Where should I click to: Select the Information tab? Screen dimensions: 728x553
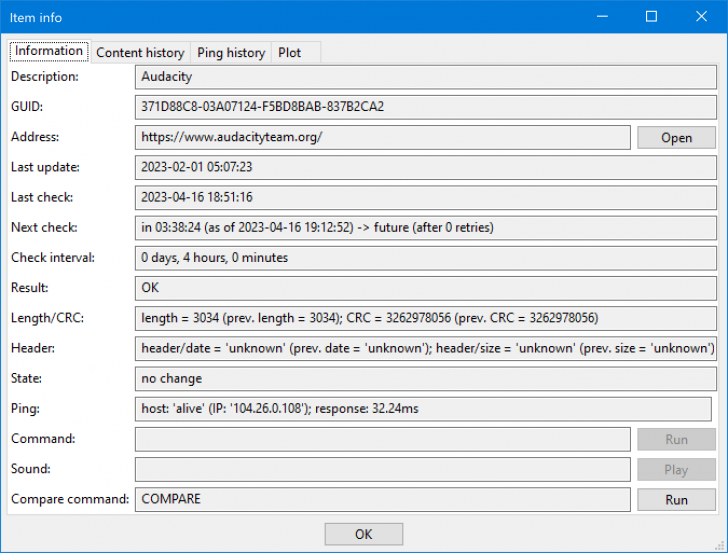tap(49, 51)
